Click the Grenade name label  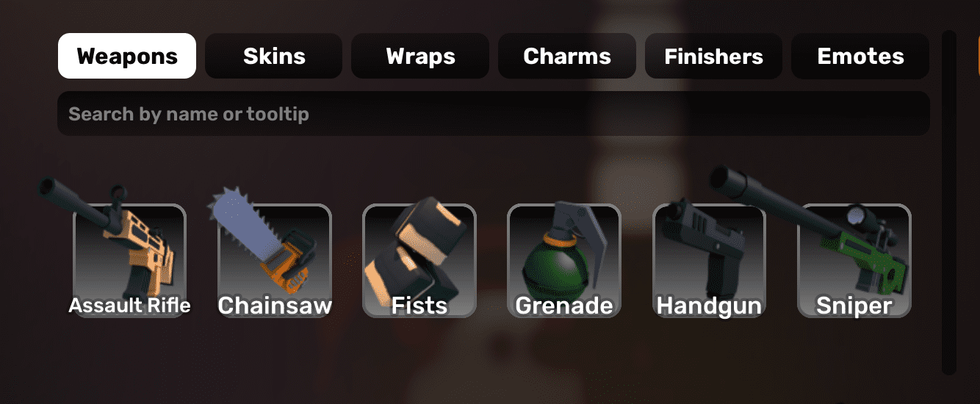coord(564,306)
